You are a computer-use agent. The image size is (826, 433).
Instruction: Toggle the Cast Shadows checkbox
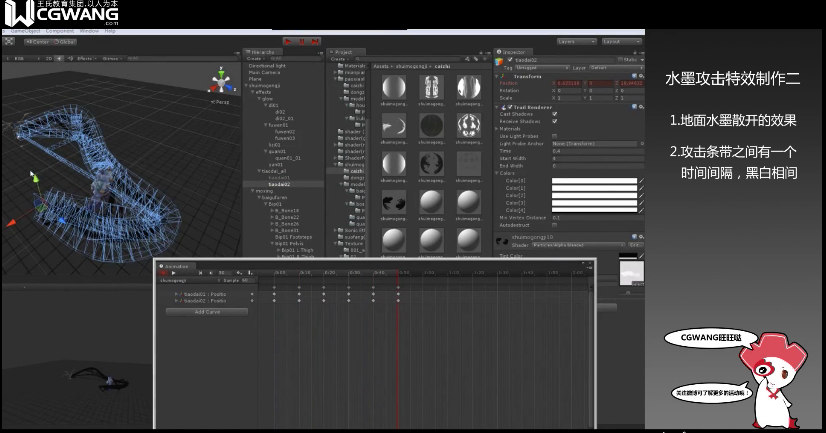(554, 114)
